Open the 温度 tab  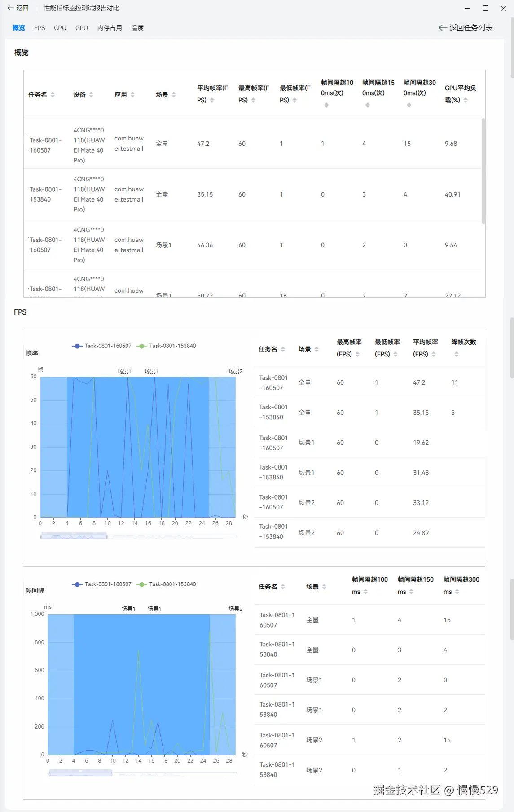[137, 28]
